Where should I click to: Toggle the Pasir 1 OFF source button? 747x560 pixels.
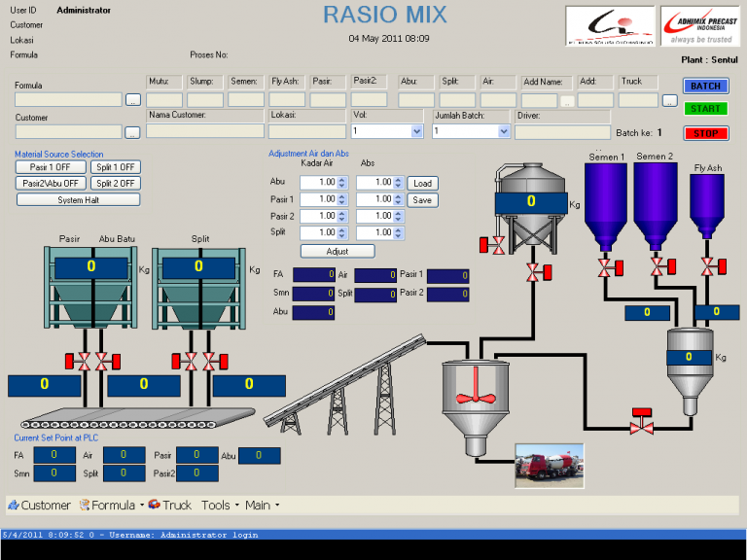coord(51,167)
